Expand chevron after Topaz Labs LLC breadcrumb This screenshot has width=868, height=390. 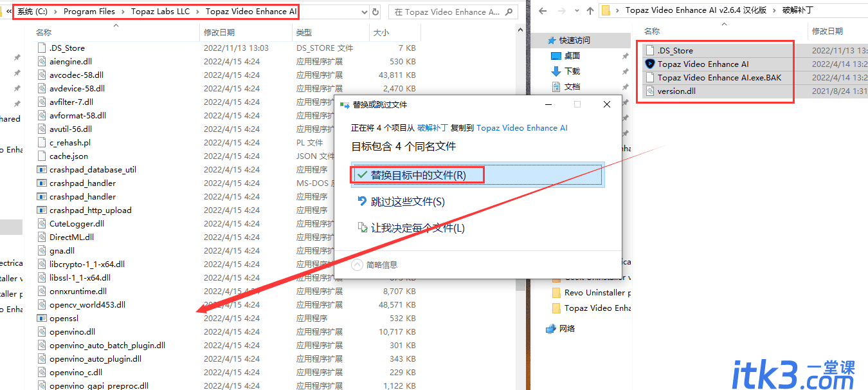click(198, 11)
